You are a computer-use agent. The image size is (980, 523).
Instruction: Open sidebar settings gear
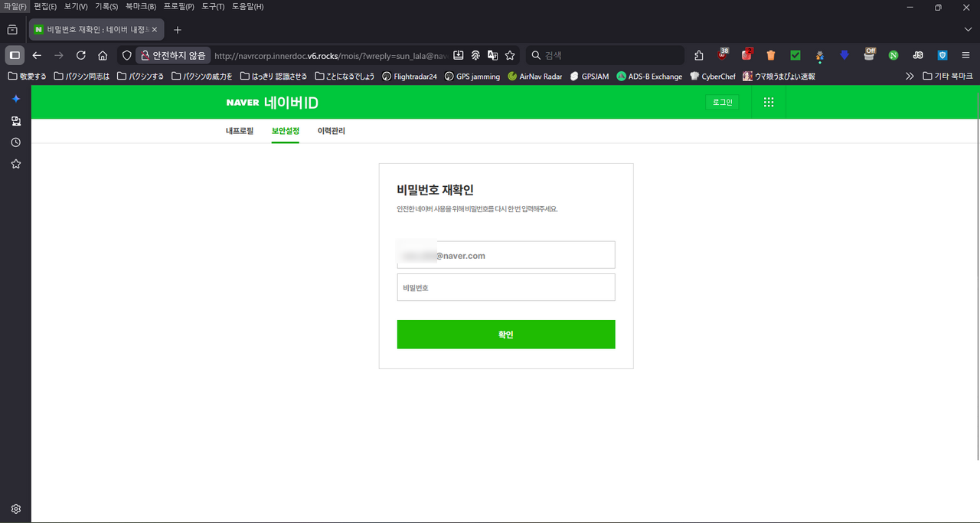click(x=15, y=508)
